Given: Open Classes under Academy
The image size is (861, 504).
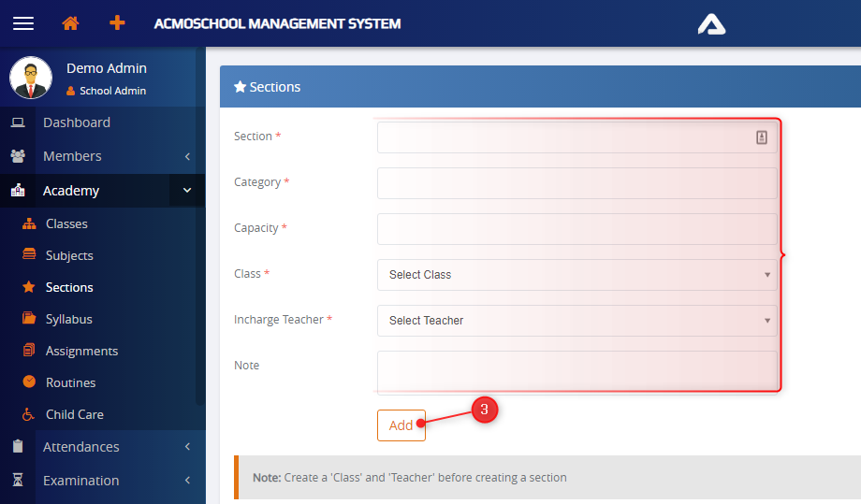Looking at the screenshot, I should [66, 223].
